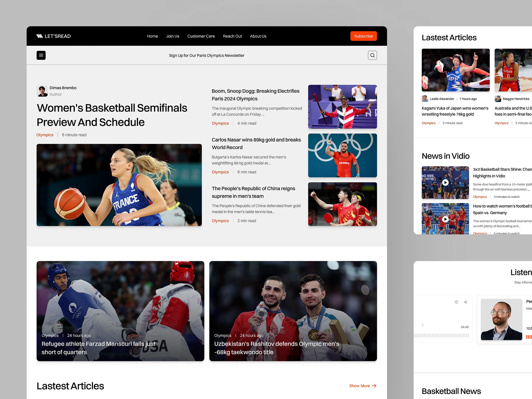Click '34:48' audio duration
The height and width of the screenshot is (399, 532).
[x=464, y=327]
